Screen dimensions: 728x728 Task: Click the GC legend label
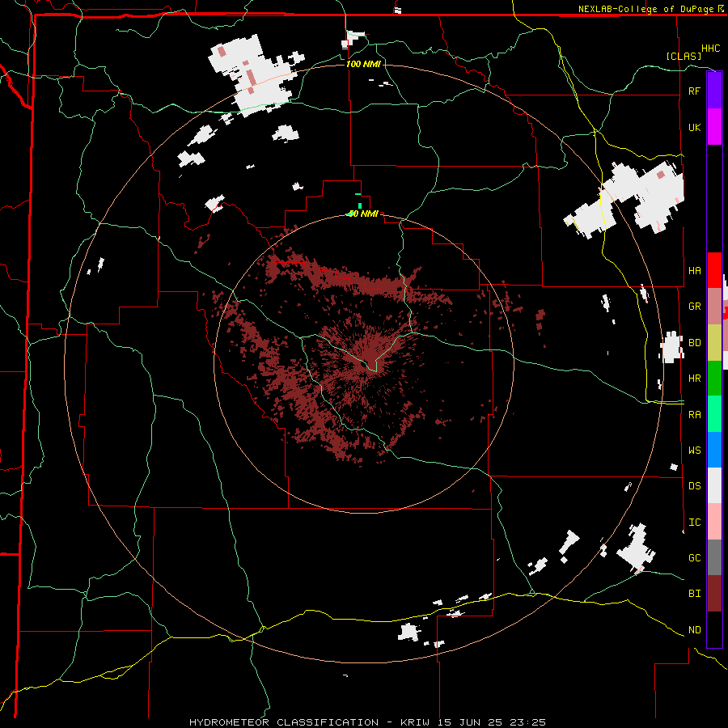[x=694, y=558]
